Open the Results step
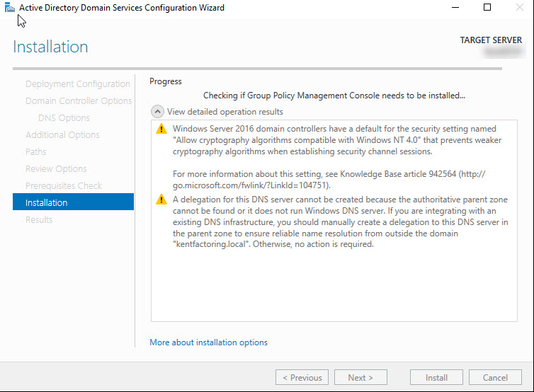The image size is (534, 392). (x=39, y=219)
